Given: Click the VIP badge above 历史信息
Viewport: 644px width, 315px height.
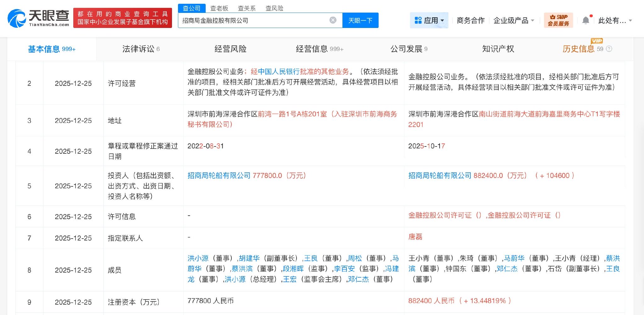Looking at the screenshot, I should [597, 40].
